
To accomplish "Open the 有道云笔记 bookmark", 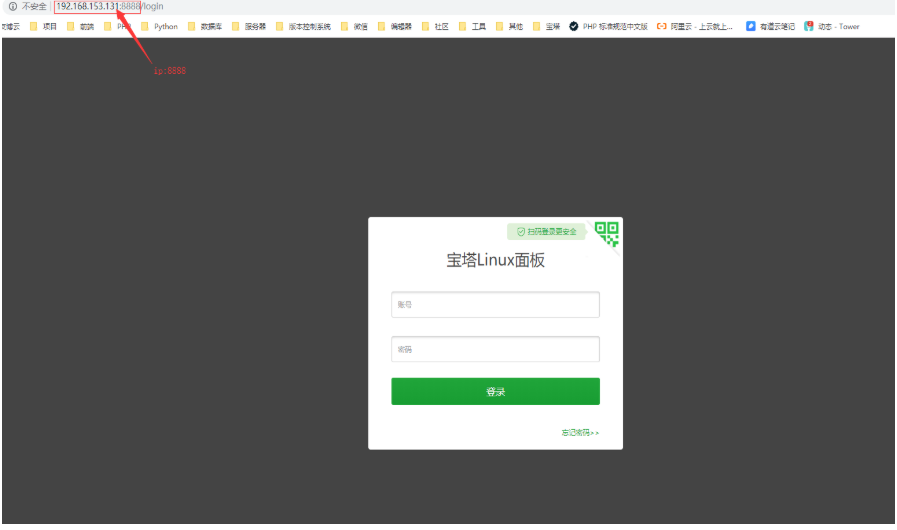I will tap(771, 26).
